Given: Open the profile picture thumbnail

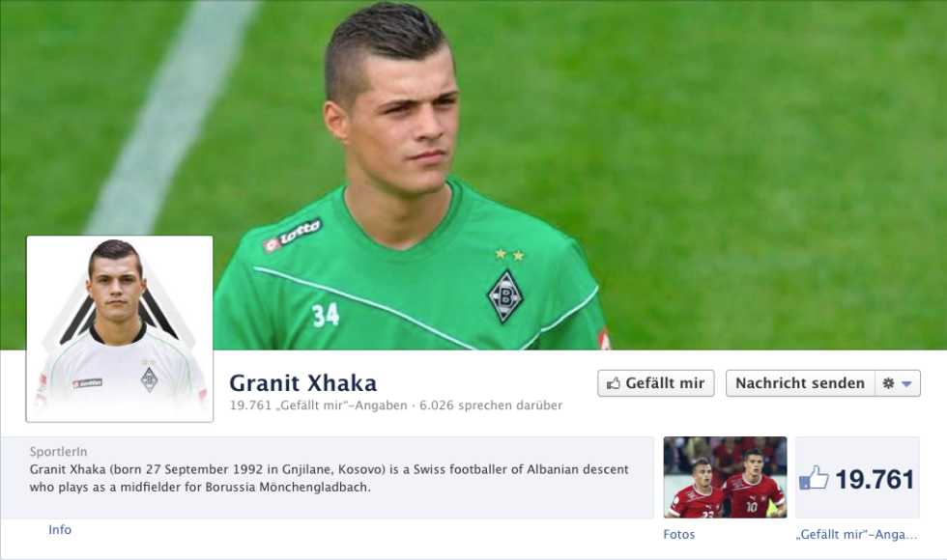Looking at the screenshot, I should coord(120,329).
